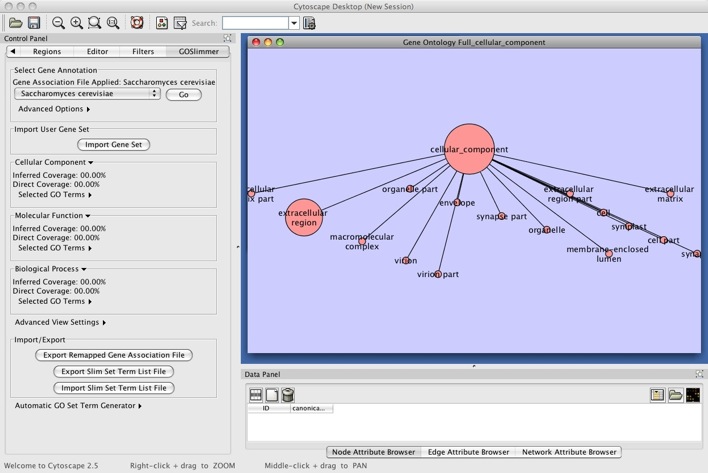The image size is (708, 473).
Task: Click Export Remapped Gene Association File
Action: pyautogui.click(x=113, y=355)
